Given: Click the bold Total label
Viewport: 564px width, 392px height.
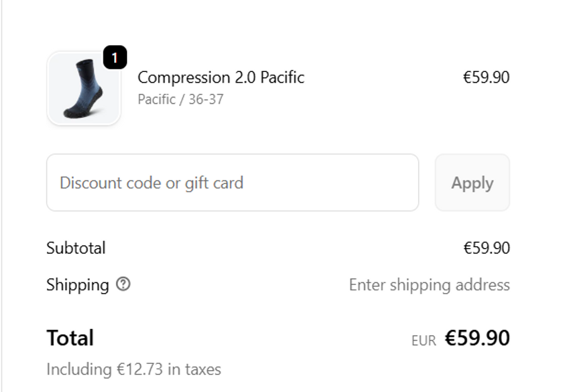Looking at the screenshot, I should click(x=70, y=338).
